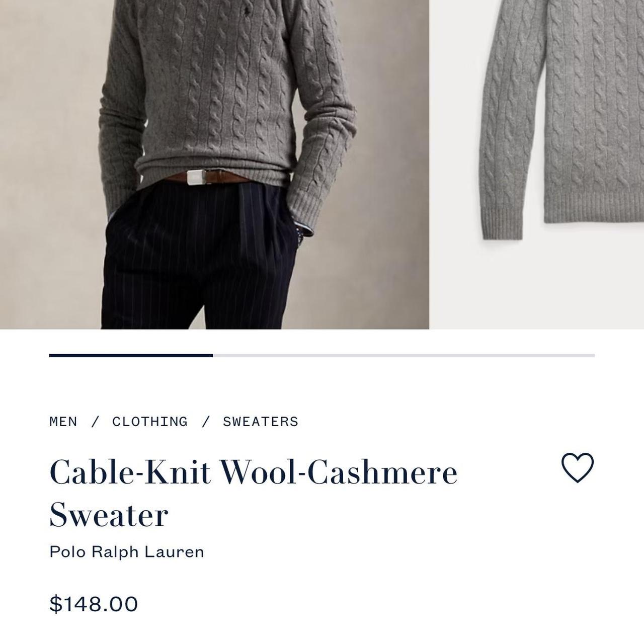Visit the Polo Ralph Lauren brand page

pyautogui.click(x=127, y=552)
